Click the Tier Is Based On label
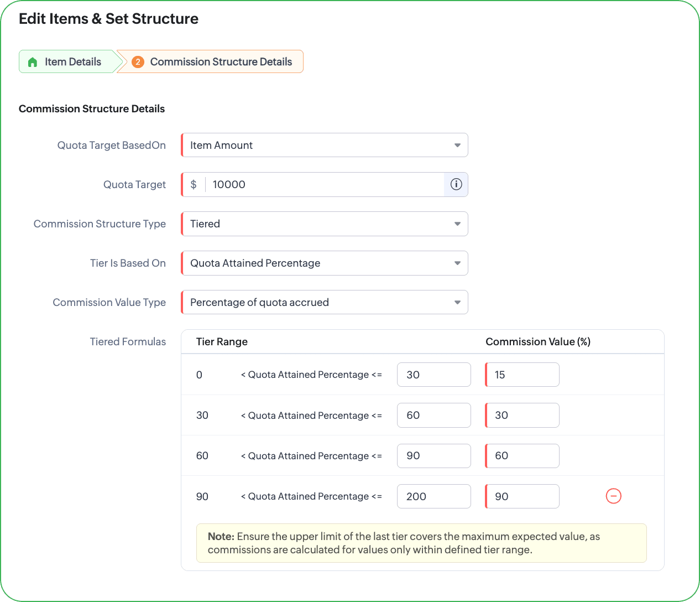Screen dimensions: 700x602 click(x=128, y=263)
